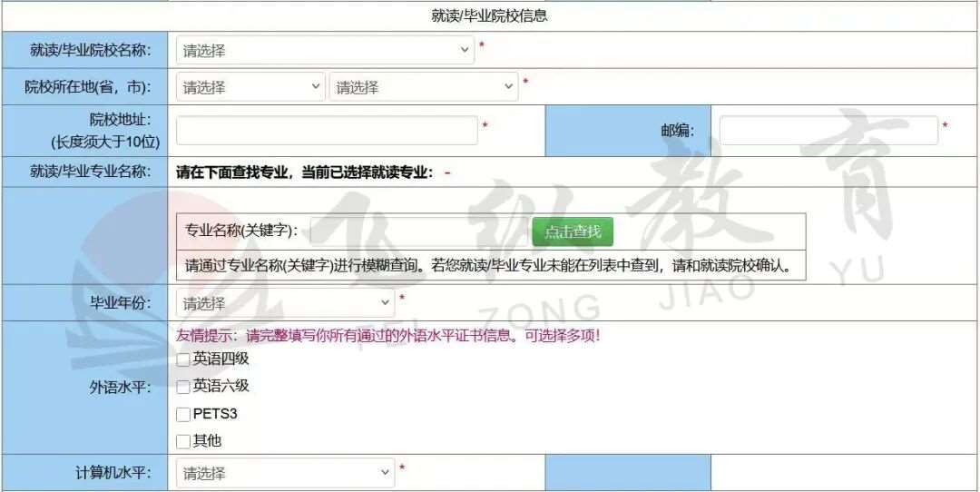Tick the 英语六级 checkbox
Screen dimensions: 980x492
coord(184,388)
